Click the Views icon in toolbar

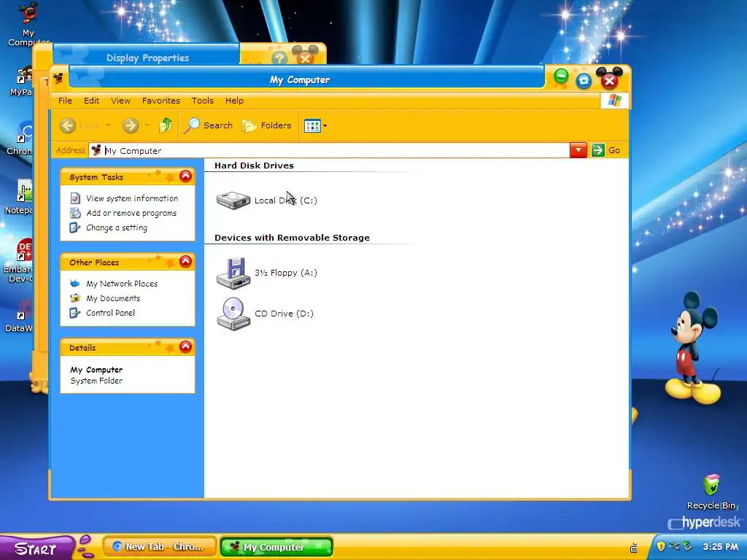pyautogui.click(x=312, y=126)
